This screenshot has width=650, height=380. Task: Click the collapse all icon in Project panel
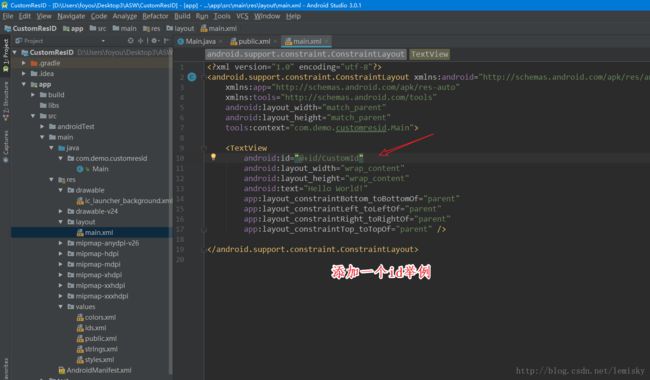(x=141, y=41)
